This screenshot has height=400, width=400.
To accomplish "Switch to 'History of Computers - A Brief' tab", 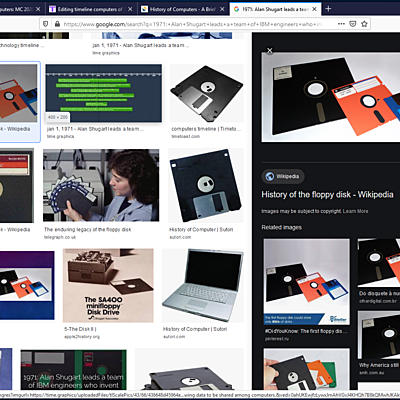I will (182, 9).
